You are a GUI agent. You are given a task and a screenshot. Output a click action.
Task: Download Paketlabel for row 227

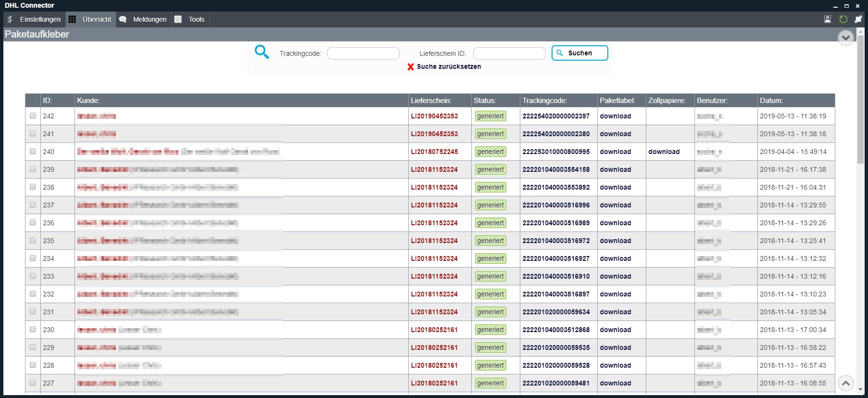pos(615,383)
